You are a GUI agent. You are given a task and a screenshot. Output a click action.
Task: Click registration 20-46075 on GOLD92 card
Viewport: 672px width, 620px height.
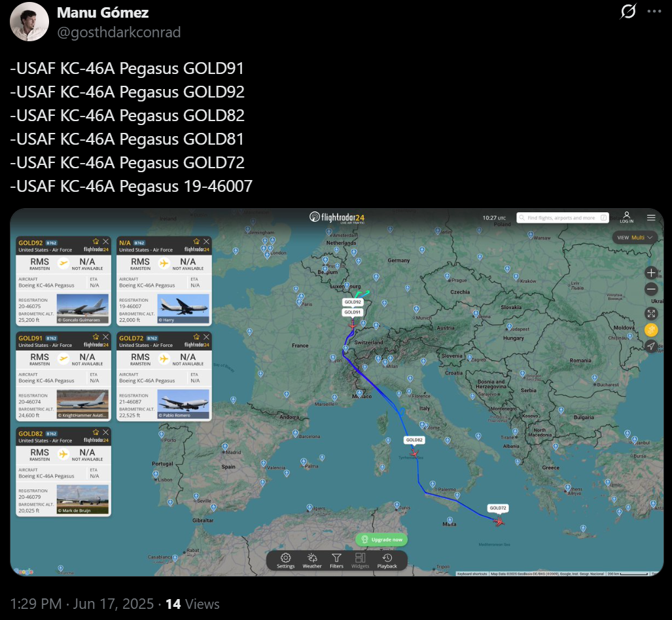[29, 306]
